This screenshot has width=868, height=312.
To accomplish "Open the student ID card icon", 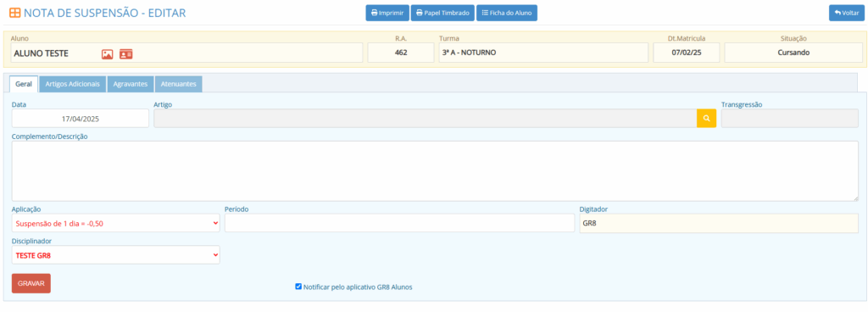I will 126,53.
